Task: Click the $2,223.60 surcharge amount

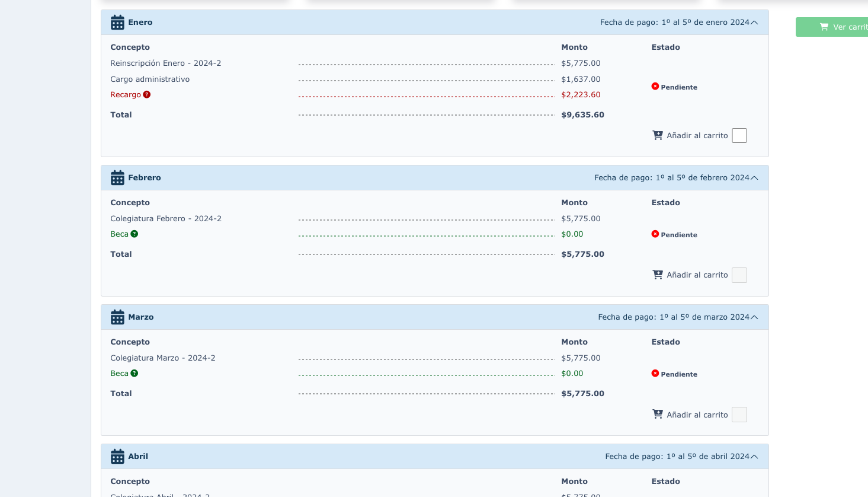Action: 581,95
